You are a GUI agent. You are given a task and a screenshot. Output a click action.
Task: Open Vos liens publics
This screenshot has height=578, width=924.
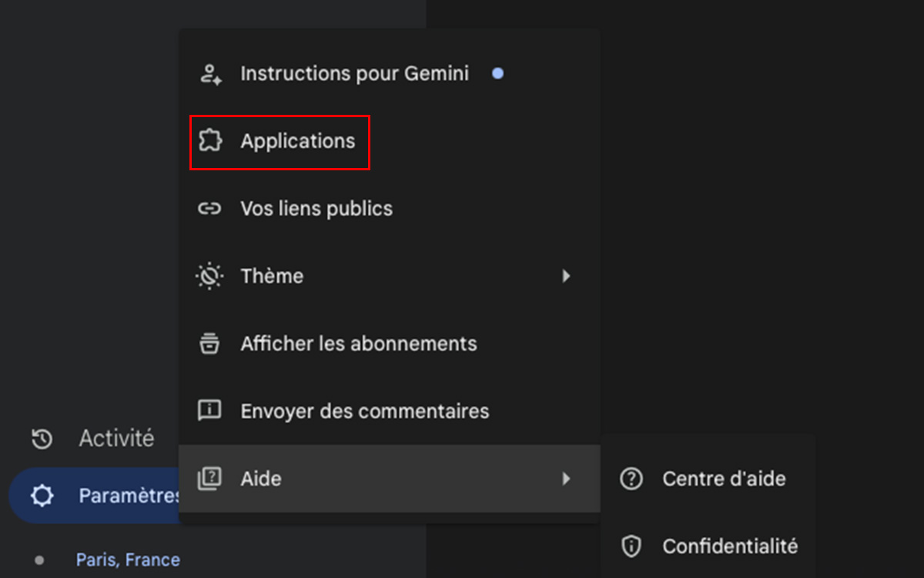(316, 208)
